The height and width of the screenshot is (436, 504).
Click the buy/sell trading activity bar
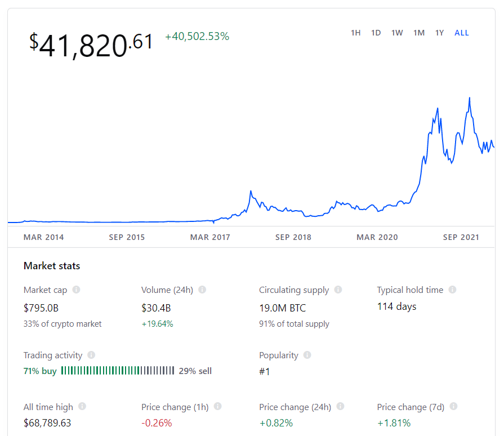(118, 371)
